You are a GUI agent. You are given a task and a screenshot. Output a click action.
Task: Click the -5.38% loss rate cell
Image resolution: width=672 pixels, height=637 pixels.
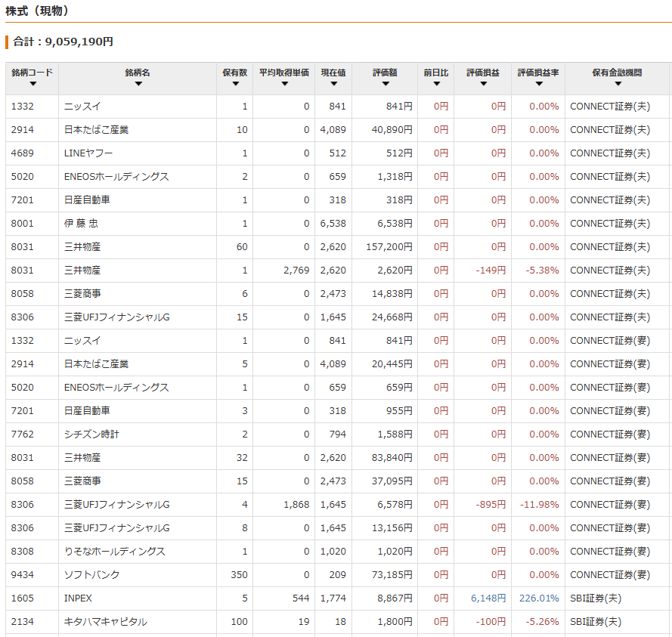(x=538, y=271)
